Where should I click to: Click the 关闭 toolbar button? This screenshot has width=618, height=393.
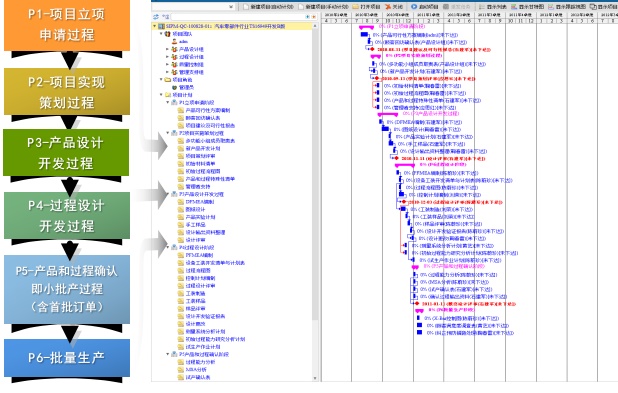(394, 7)
